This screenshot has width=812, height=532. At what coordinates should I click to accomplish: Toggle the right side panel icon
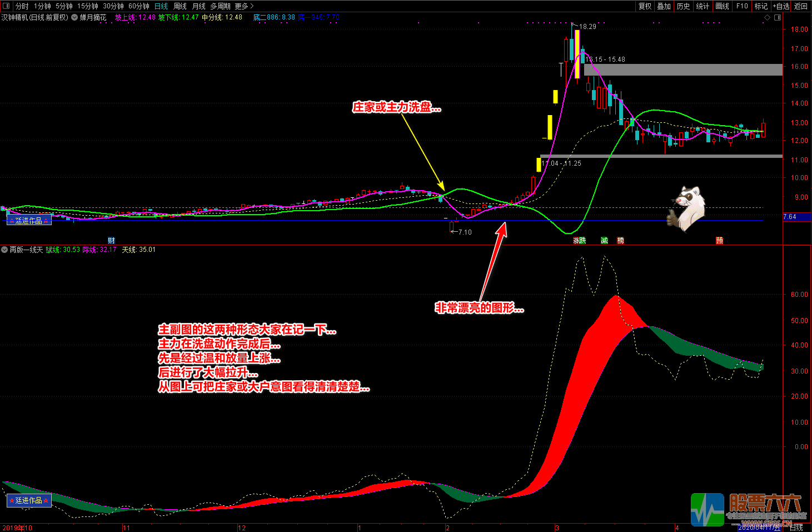778,17
